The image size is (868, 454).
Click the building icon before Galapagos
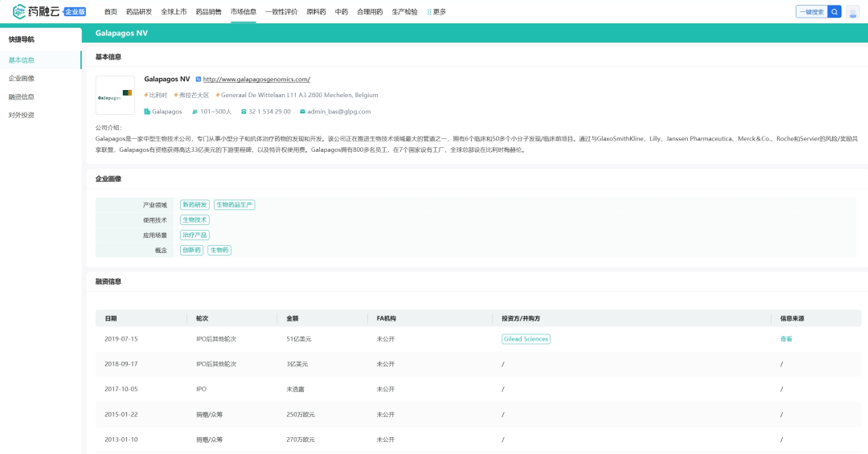click(147, 112)
